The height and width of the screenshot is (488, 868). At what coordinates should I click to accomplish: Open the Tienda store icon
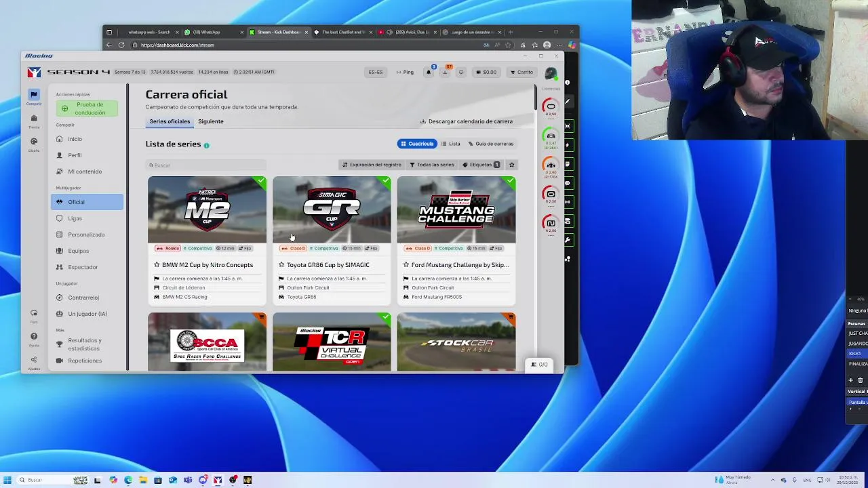33,119
